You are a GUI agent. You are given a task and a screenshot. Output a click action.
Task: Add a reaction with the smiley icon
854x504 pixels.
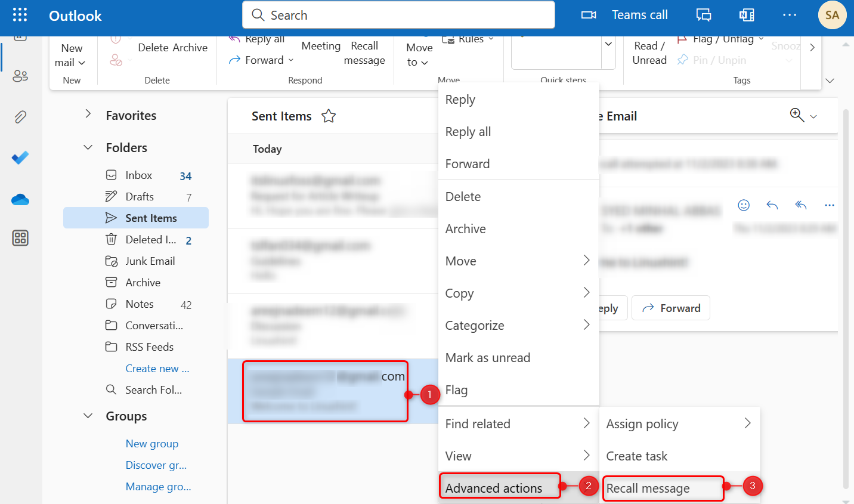point(744,205)
